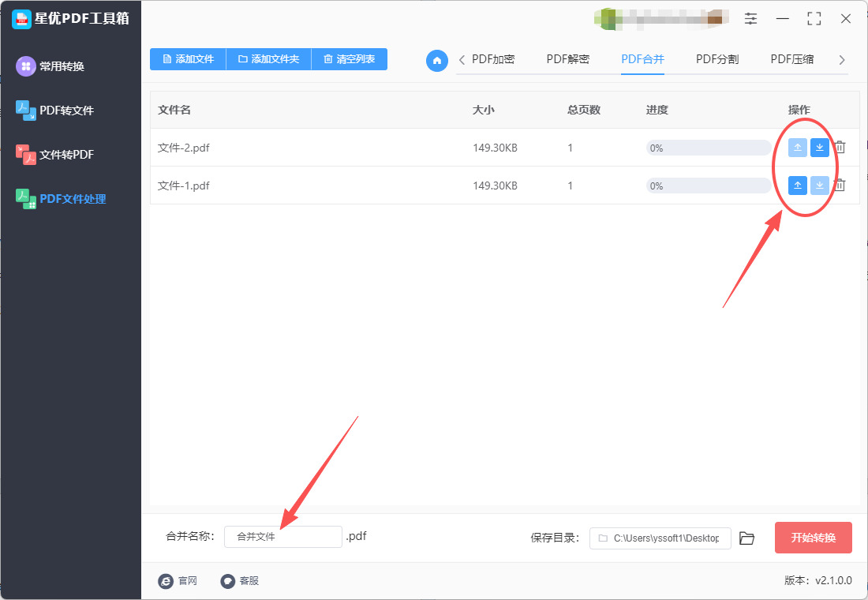Delete 文件-1.pdf from the list
Image resolution: width=868 pixels, height=600 pixels.
tap(840, 185)
